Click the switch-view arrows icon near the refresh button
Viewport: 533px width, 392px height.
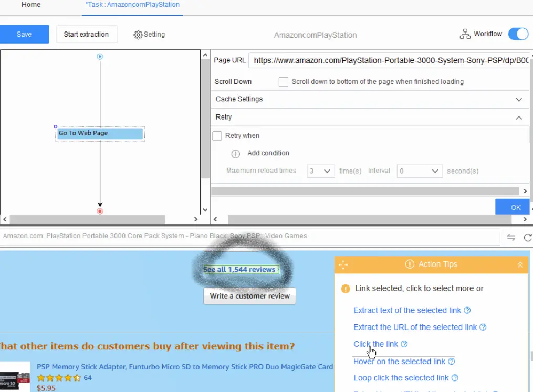tap(511, 237)
